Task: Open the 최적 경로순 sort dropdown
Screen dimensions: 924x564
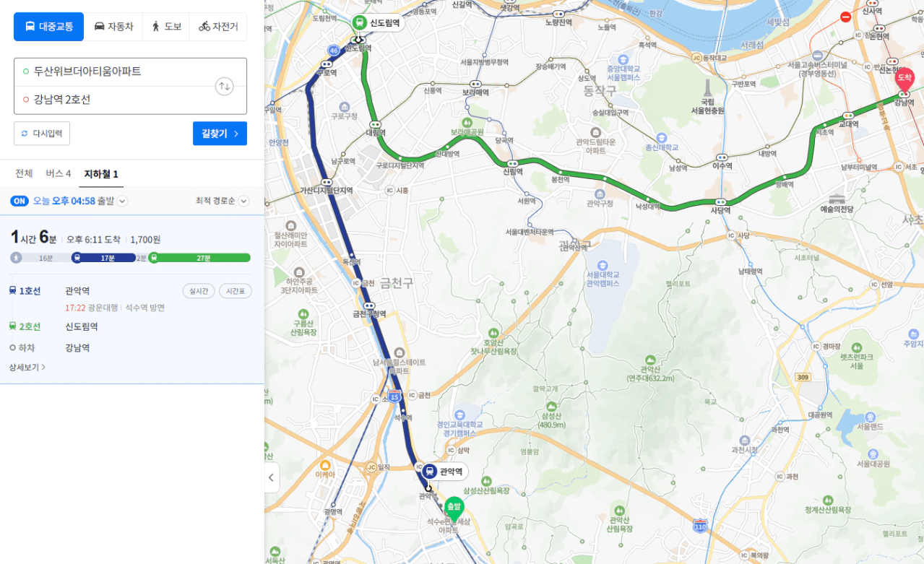Action: pyautogui.click(x=222, y=201)
